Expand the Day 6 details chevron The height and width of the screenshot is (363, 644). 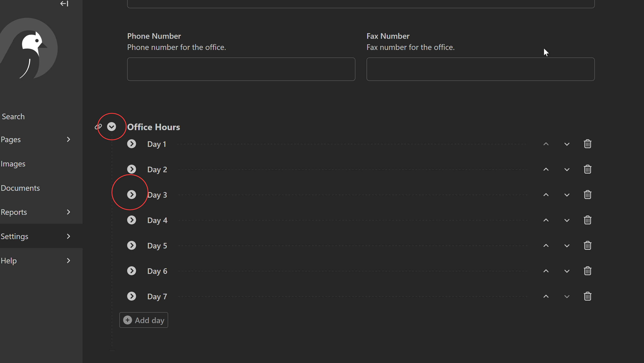click(132, 271)
